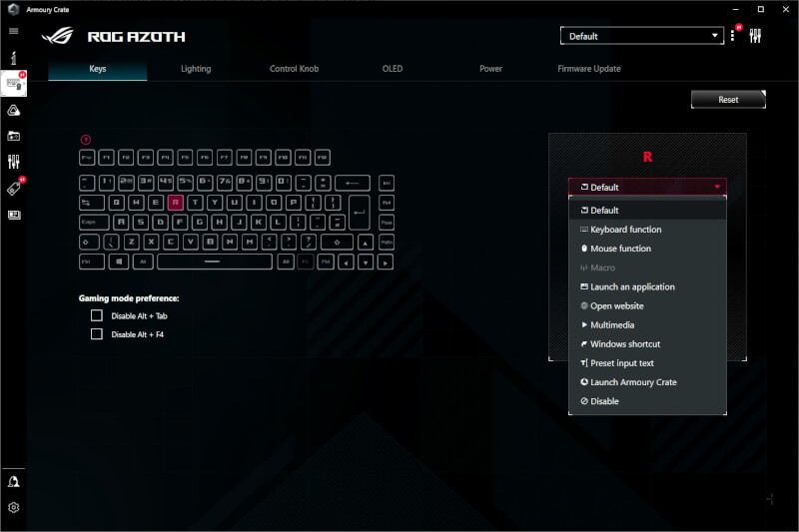Select the A key on the keyboard map
The width and height of the screenshot is (799, 532).
121,222
